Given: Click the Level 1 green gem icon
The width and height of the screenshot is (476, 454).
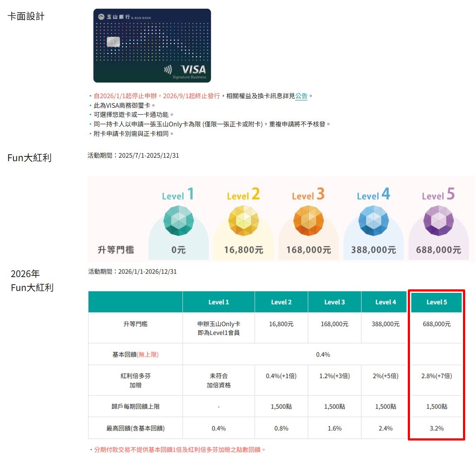Looking at the screenshot, I should tap(178, 220).
